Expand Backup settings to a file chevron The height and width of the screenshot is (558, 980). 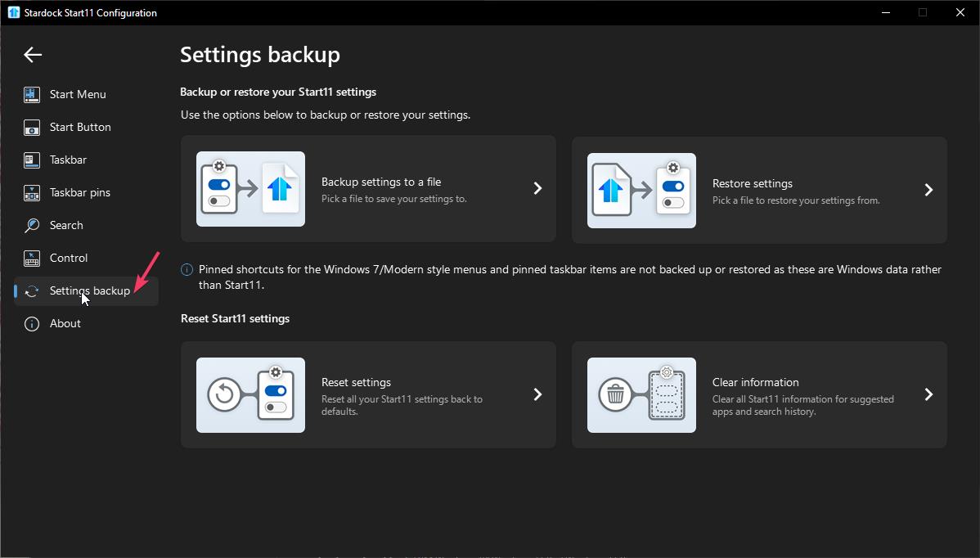pyautogui.click(x=537, y=188)
